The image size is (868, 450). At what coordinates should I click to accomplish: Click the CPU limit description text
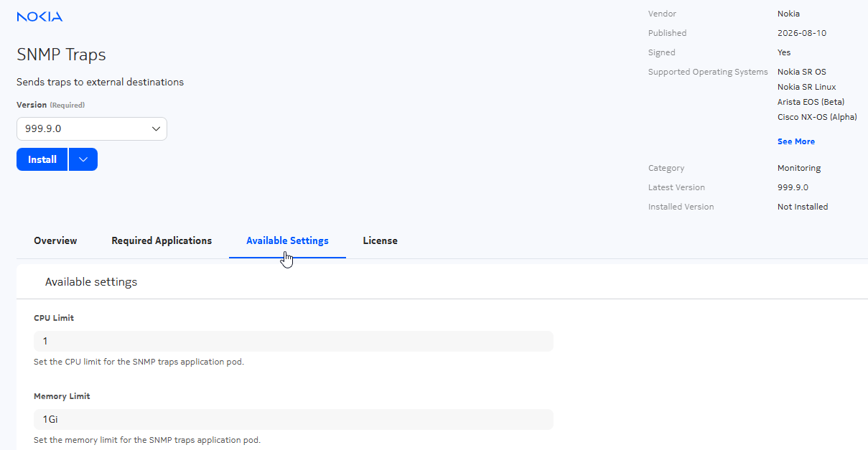[139, 362]
